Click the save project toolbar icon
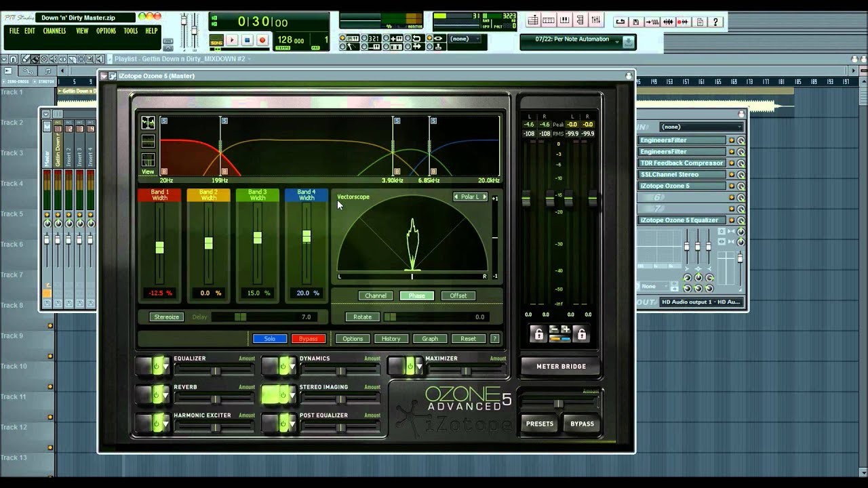 (635, 22)
